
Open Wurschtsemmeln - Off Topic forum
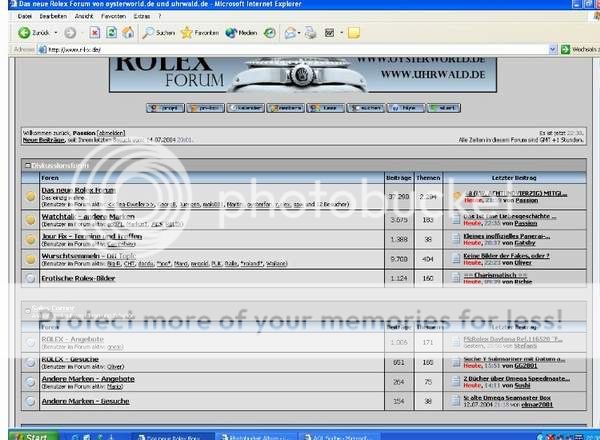coord(88,256)
